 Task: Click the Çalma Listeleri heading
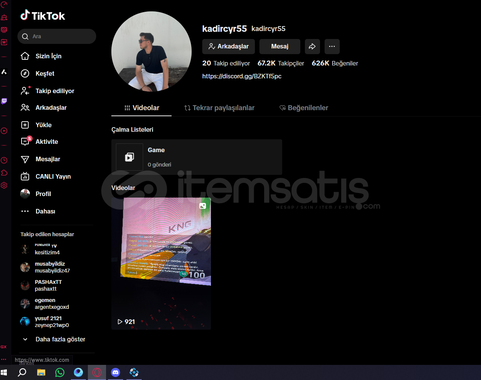132,130
